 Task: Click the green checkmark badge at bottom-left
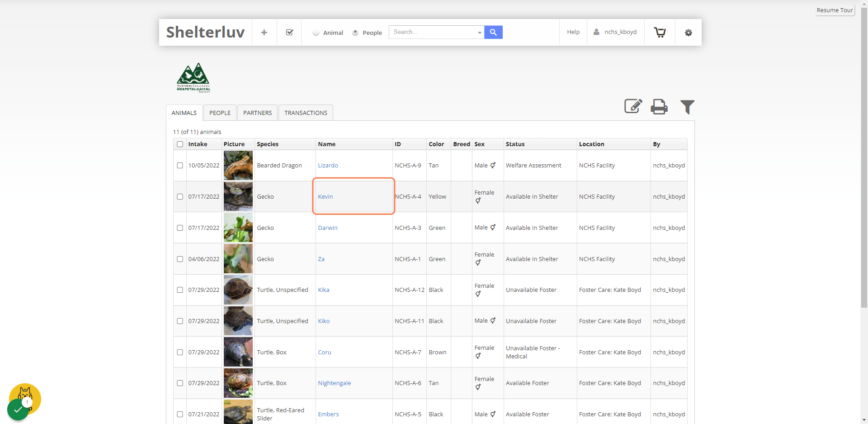pyautogui.click(x=18, y=410)
